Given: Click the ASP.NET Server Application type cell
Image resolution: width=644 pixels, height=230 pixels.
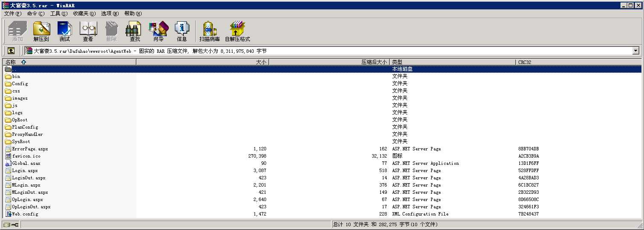Looking at the screenshot, I should (426, 164).
